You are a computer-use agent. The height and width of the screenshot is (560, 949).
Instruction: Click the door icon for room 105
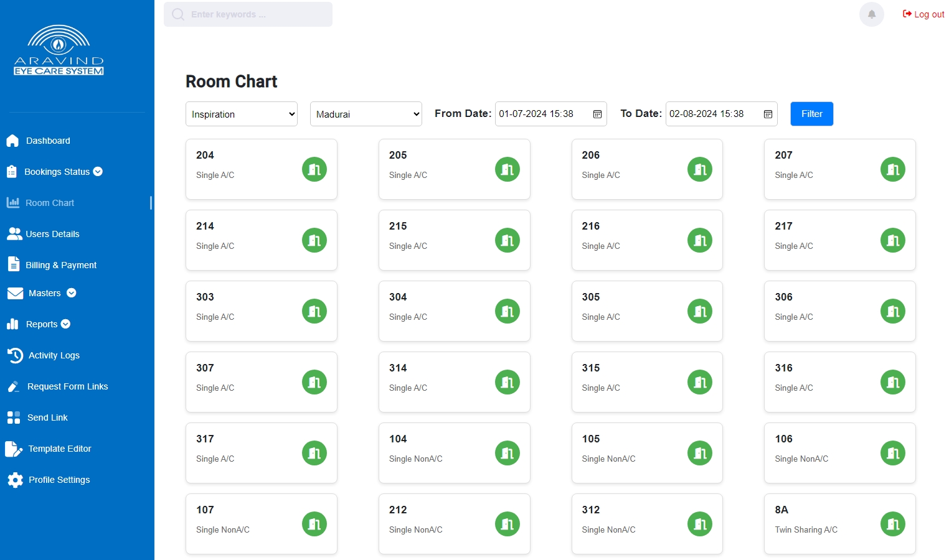pos(699,453)
